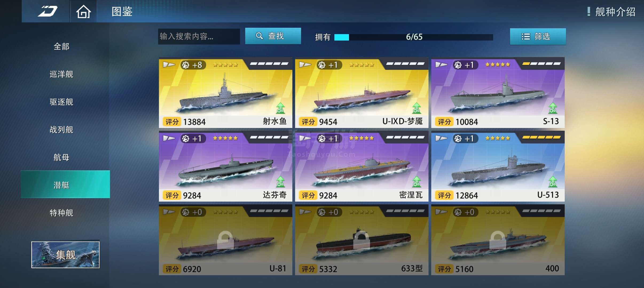
Task: Select the 驱逐舰 category tab
Action: coord(61,102)
